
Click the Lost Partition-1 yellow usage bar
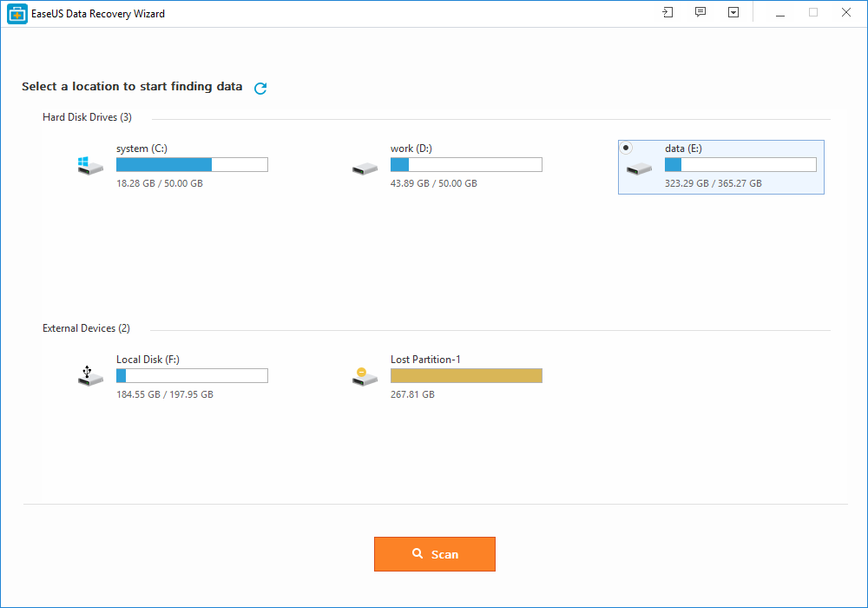coord(466,376)
